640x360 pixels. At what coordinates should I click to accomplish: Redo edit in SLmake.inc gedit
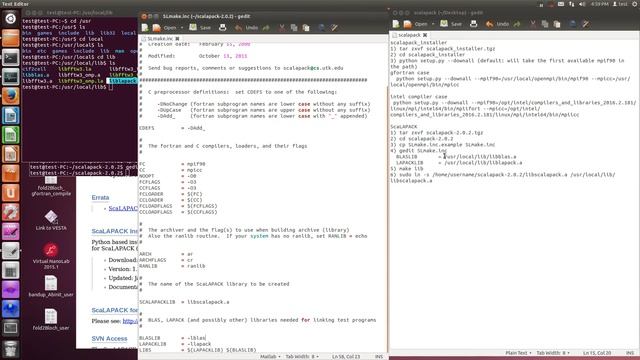tap(266, 28)
